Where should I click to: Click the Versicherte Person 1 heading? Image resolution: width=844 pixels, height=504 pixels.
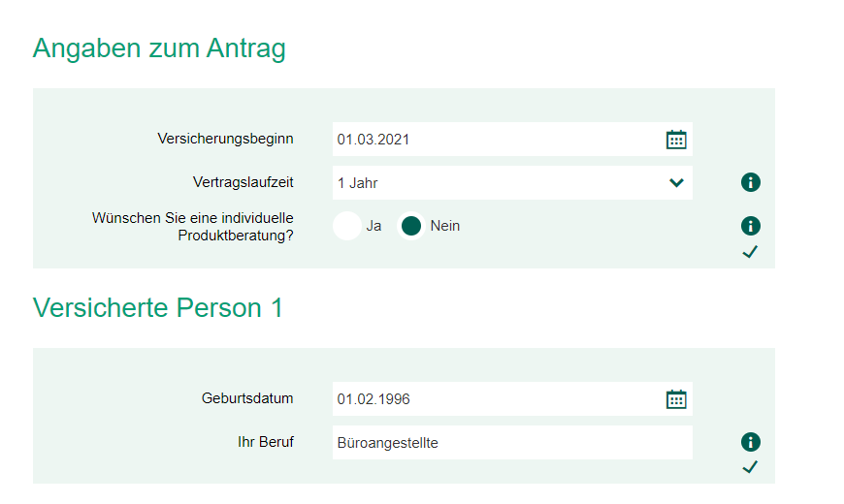(x=158, y=307)
